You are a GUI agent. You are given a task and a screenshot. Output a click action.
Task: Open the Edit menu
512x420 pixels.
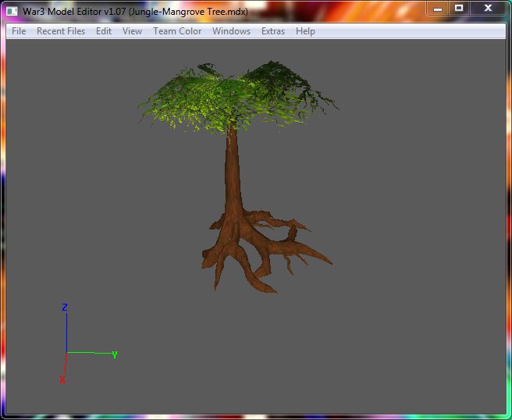(x=104, y=31)
